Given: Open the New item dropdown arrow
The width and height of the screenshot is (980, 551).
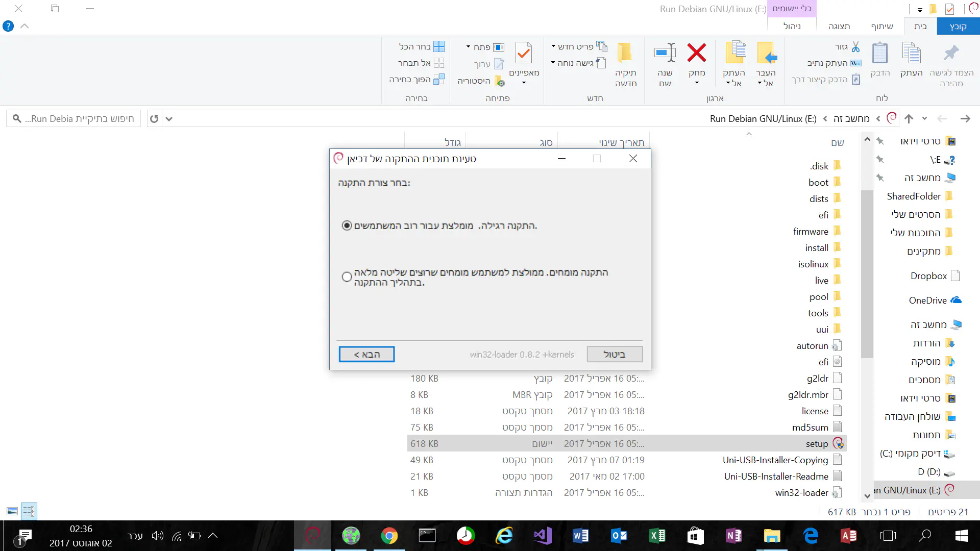Looking at the screenshot, I should coord(553,46).
